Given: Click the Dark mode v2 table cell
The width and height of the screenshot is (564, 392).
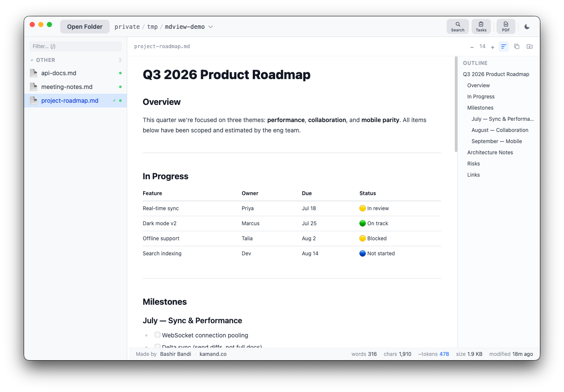Looking at the screenshot, I should click(159, 224).
